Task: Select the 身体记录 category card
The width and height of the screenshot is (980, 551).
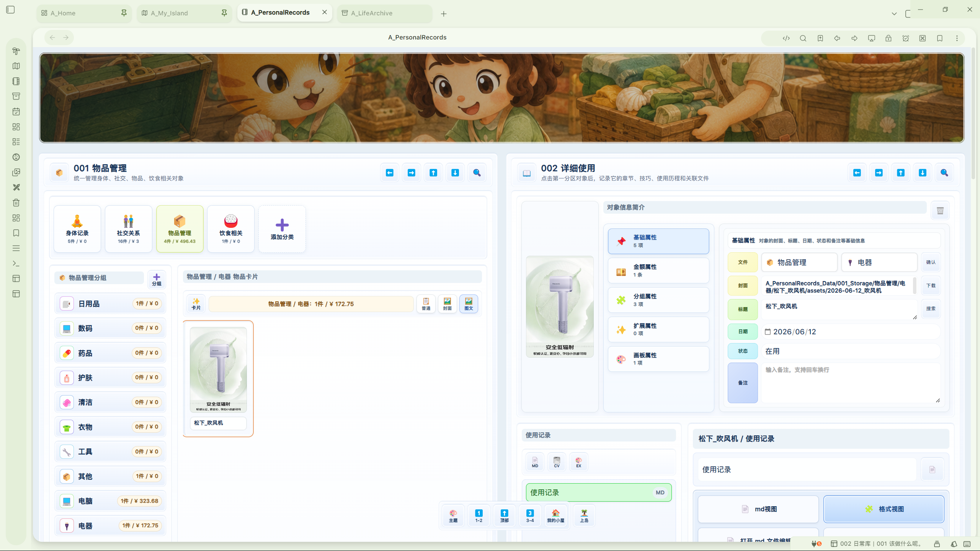Action: pos(77,229)
